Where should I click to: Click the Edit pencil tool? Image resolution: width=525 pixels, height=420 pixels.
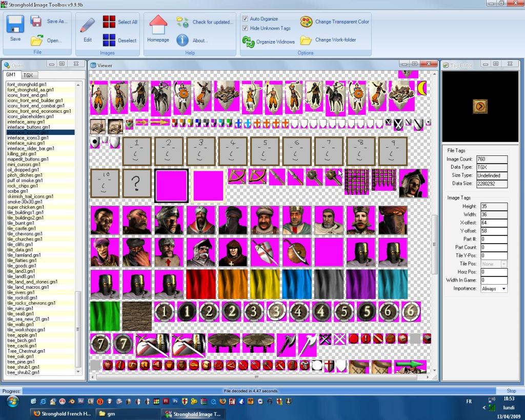87,26
